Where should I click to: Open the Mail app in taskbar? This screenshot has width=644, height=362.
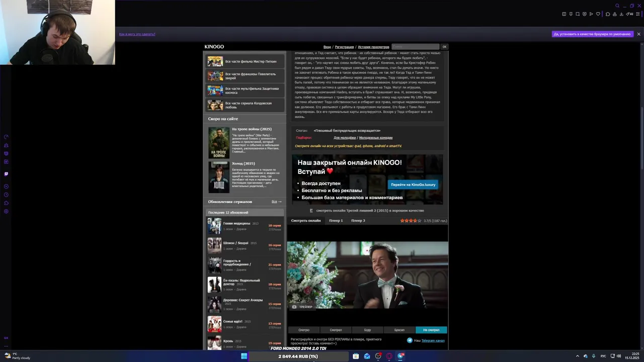367,356
